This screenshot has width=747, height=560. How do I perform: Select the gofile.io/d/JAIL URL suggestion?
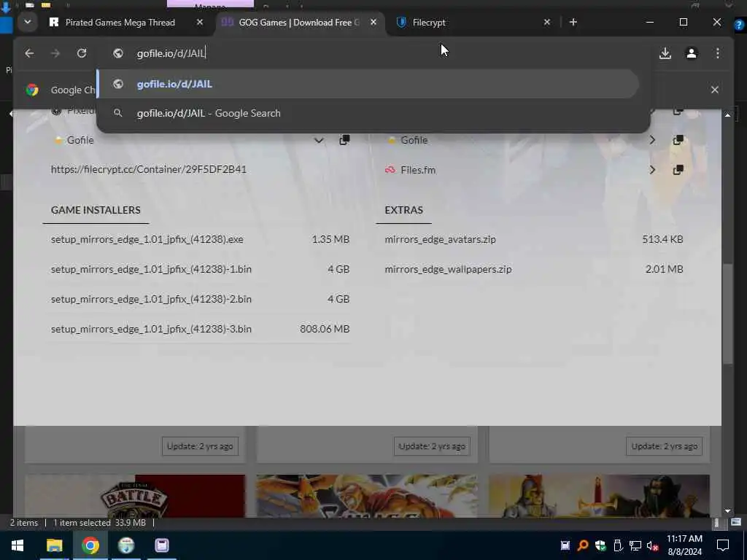pyautogui.click(x=368, y=85)
